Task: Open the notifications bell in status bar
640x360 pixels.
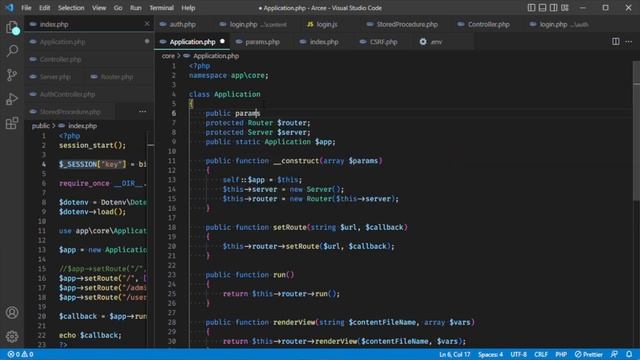Action: coord(629,354)
